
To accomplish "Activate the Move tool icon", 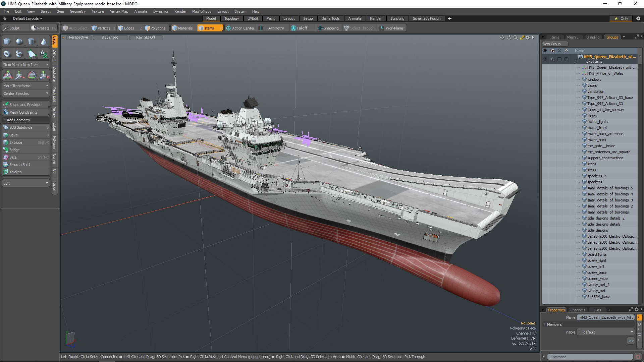I will point(19,75).
